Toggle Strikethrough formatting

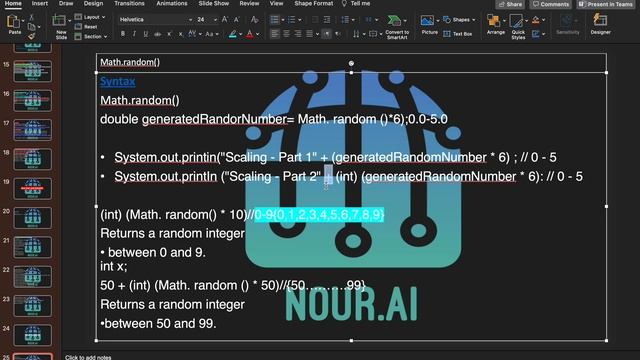(x=158, y=34)
